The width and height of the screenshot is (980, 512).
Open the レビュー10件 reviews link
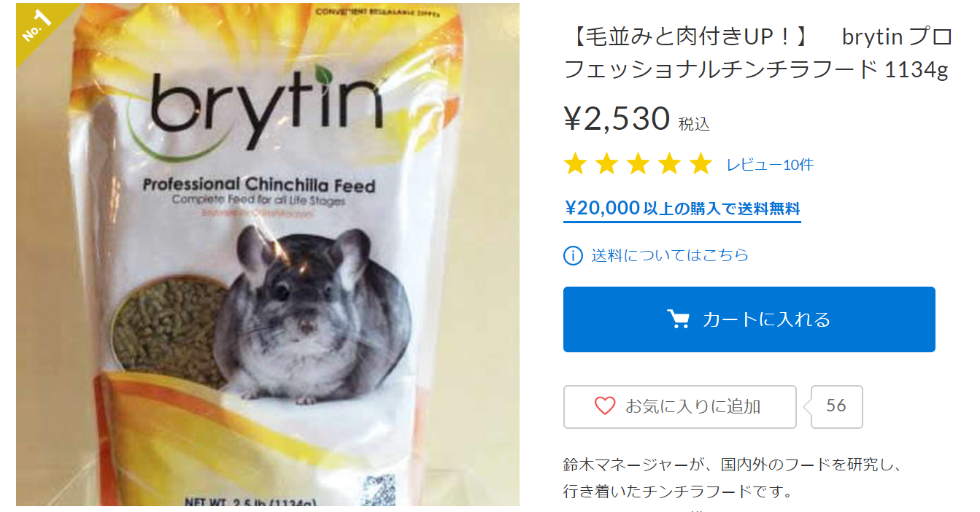coord(770,165)
